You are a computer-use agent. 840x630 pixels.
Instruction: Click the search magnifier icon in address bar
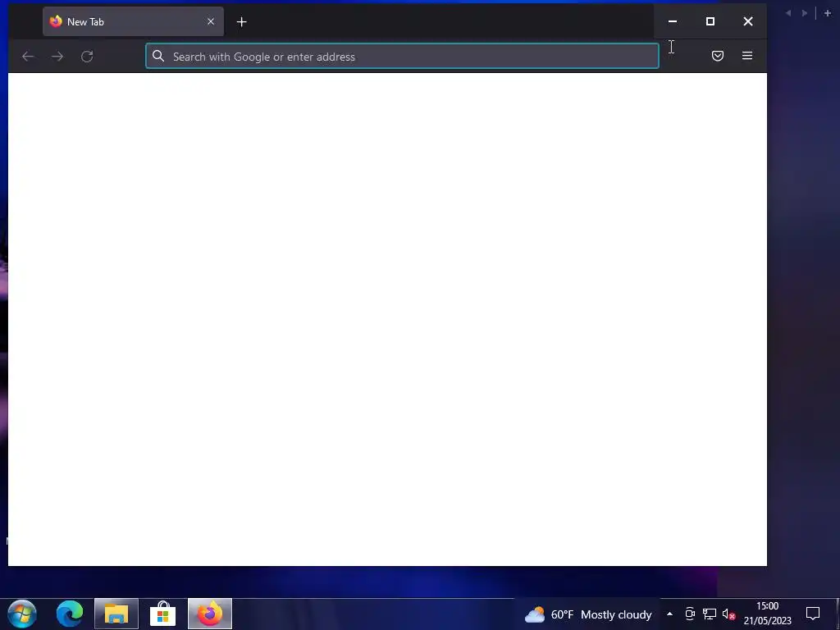tap(158, 56)
